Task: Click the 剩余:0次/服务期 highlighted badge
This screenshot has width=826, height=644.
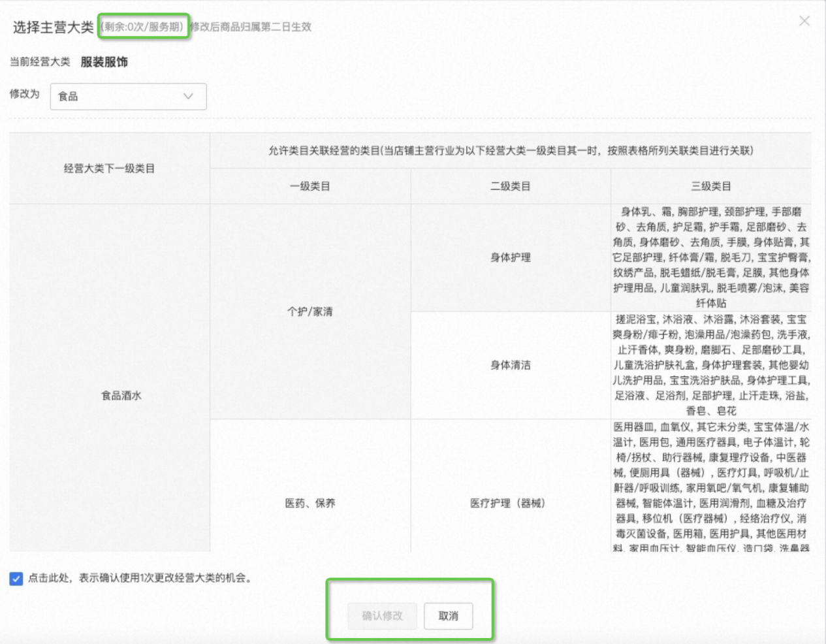Action: click(x=143, y=27)
